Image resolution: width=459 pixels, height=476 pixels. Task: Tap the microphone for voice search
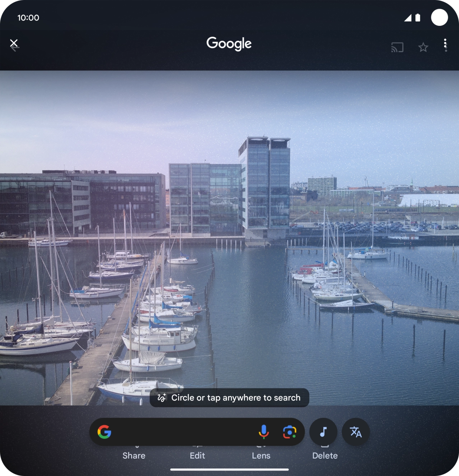[x=264, y=432]
